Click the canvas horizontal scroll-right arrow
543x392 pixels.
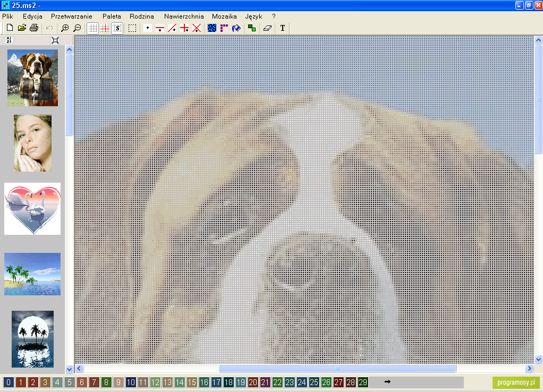529,369
